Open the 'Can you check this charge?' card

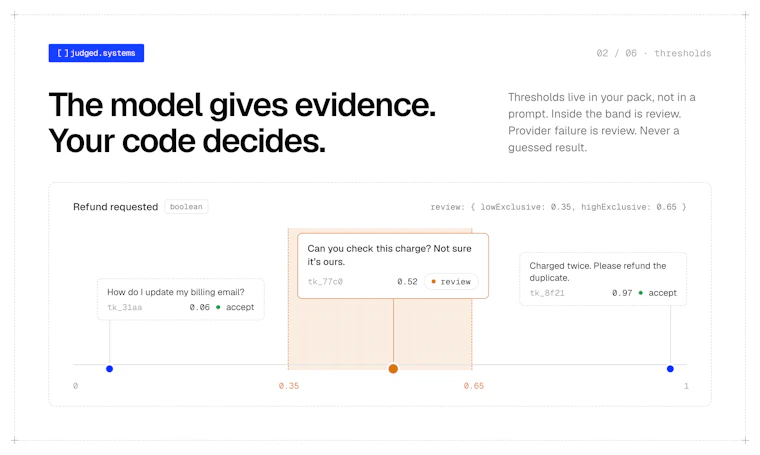393,266
